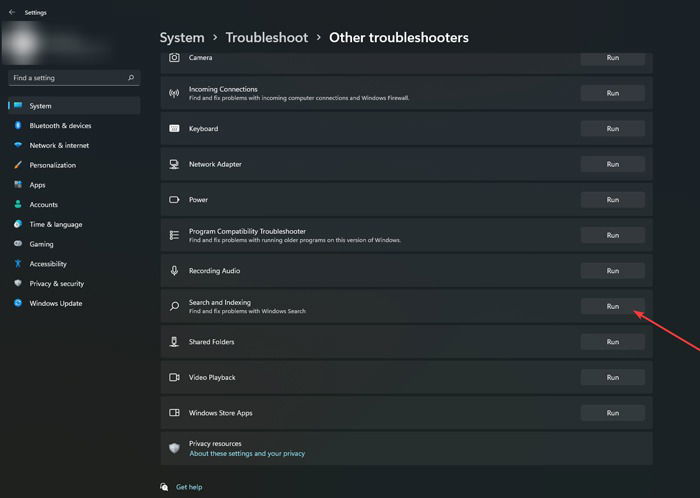Viewport: 700px width, 498px height.
Task: Click the Network Adapter icon
Action: 174,164
